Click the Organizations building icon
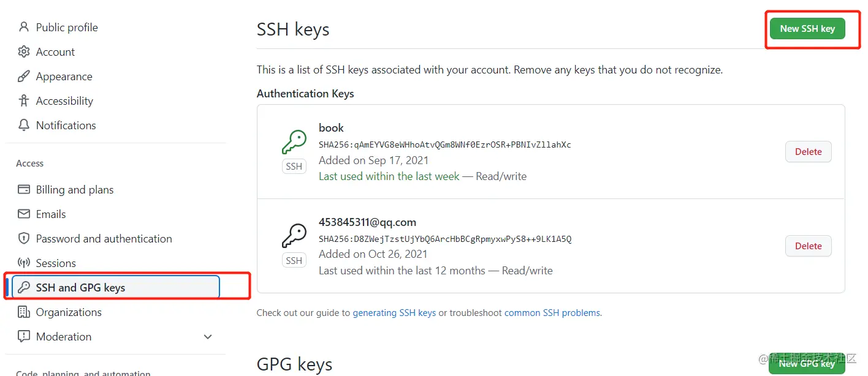This screenshot has width=868, height=376. tap(24, 312)
